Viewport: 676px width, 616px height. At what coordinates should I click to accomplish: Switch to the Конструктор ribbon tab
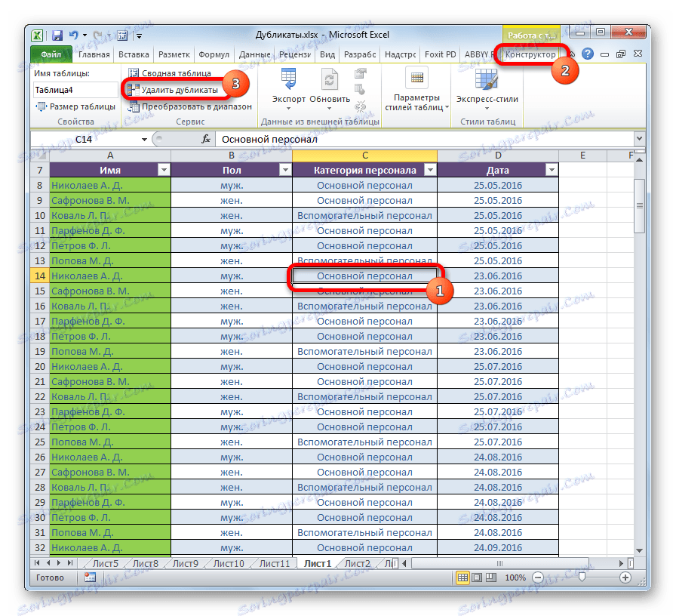click(x=530, y=54)
